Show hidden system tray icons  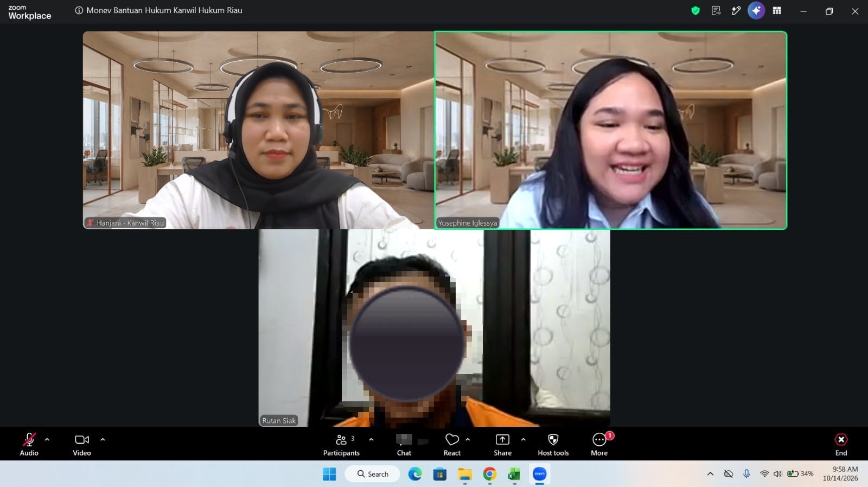[x=710, y=474]
